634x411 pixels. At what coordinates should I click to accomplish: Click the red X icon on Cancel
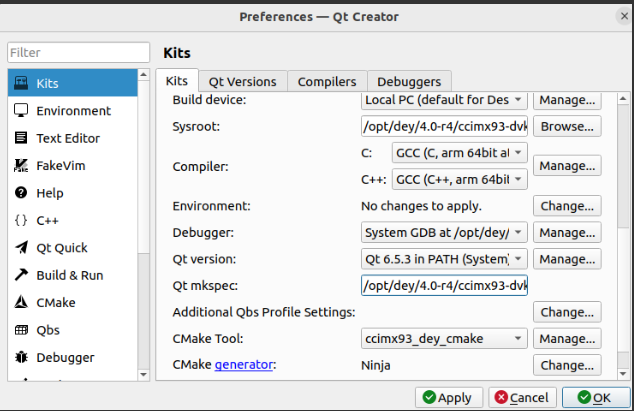pyautogui.click(x=501, y=397)
